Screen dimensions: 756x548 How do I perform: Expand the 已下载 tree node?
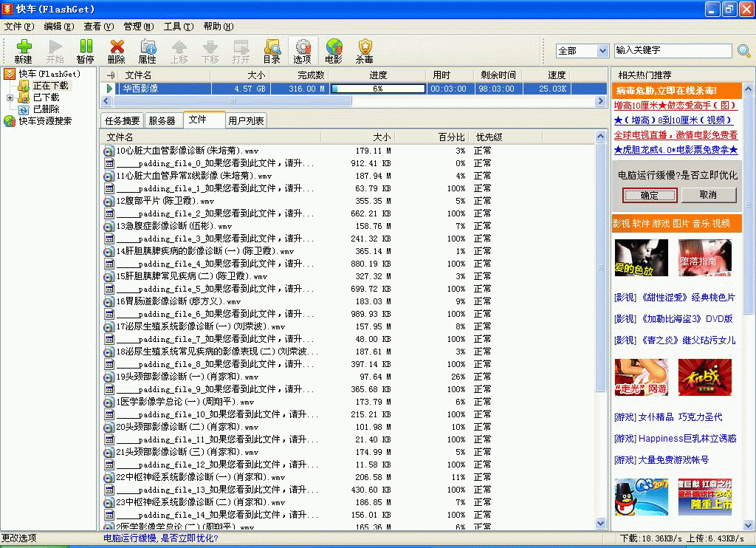click(x=10, y=97)
